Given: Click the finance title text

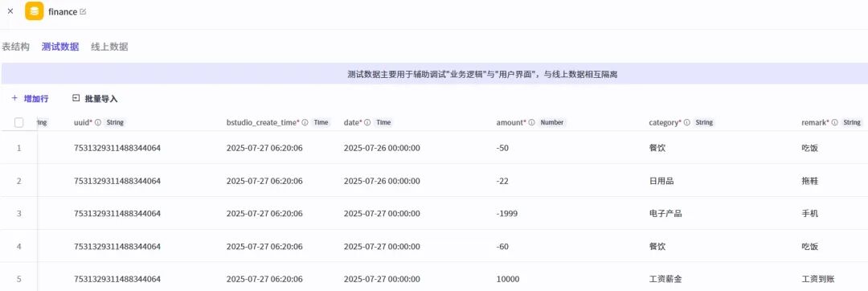Looking at the screenshot, I should (x=63, y=11).
